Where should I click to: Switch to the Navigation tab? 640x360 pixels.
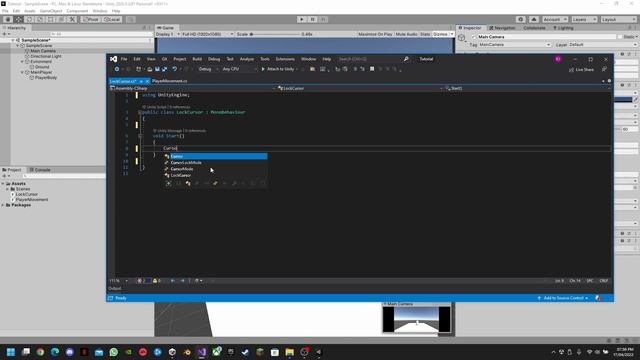point(502,28)
